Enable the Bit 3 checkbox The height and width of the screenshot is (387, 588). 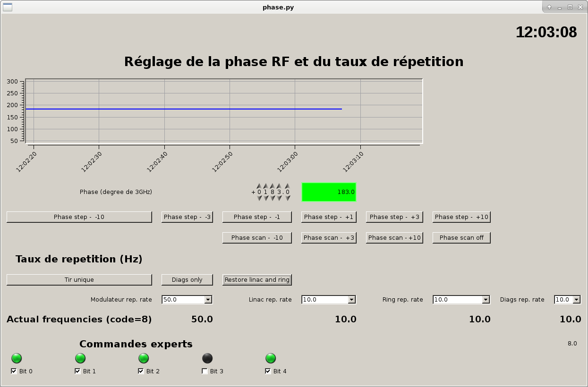coord(205,371)
